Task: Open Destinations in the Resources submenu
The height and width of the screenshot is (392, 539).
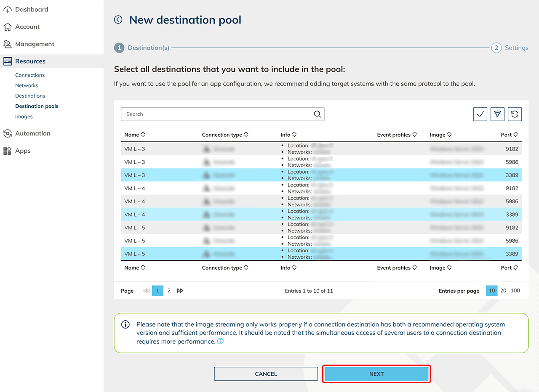Action: point(30,96)
